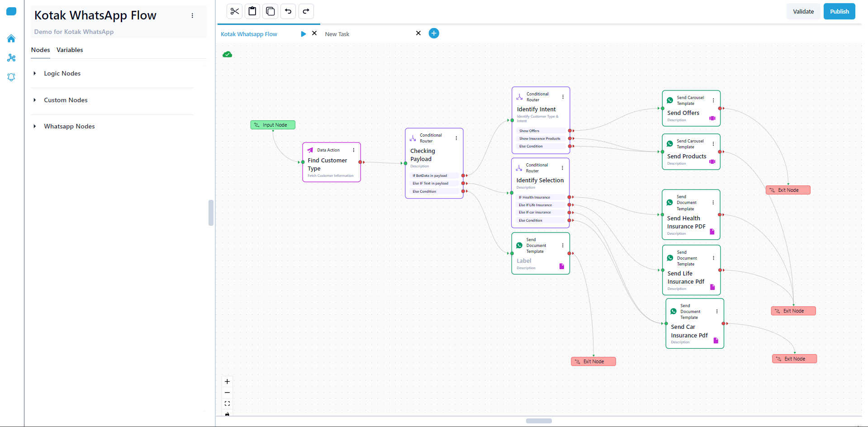Open the flow graph sidebar icon
The image size is (868, 427).
(11, 58)
